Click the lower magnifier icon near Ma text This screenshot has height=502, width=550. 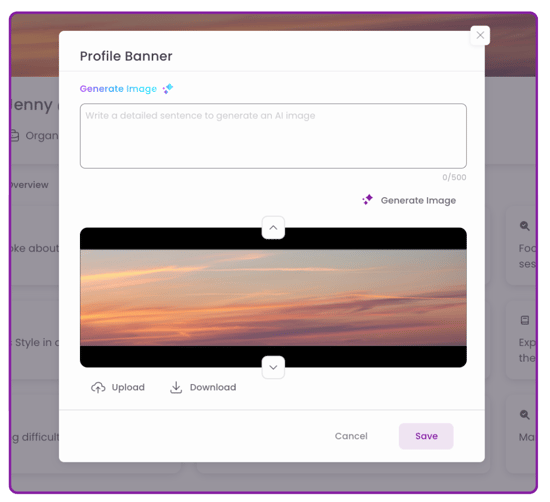[x=524, y=415]
